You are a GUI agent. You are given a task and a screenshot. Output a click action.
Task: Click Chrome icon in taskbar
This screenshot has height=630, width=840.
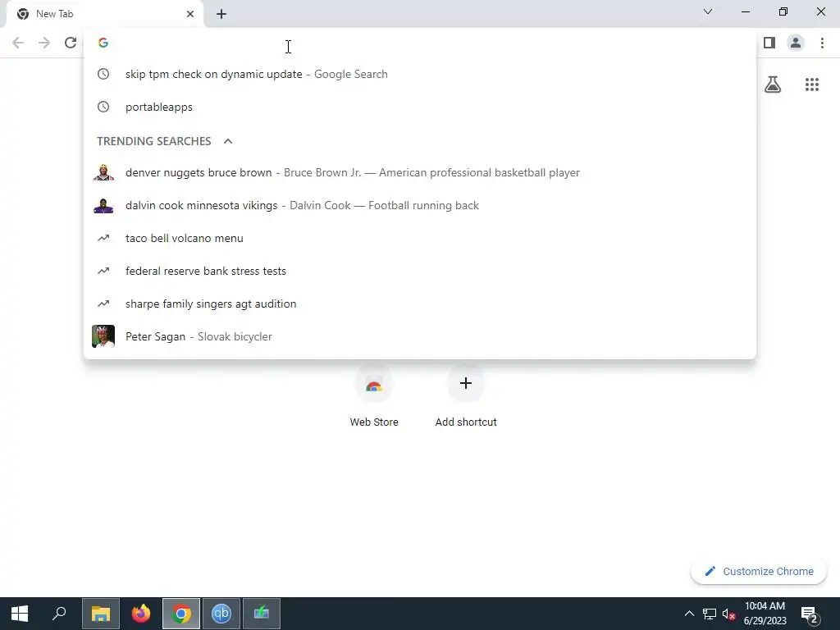pos(181,614)
